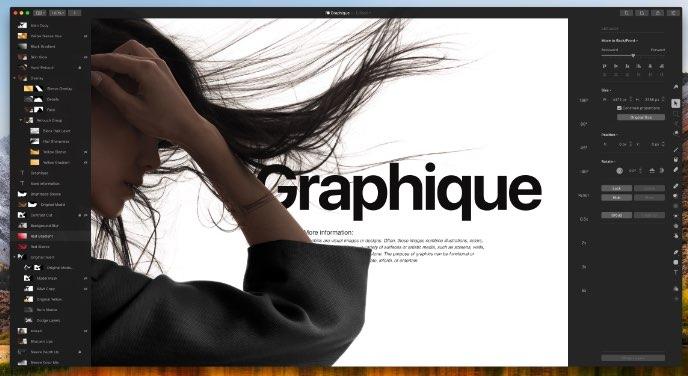The image size is (688, 376).
Task: Click the height (H) size field
Action: [x=652, y=100]
